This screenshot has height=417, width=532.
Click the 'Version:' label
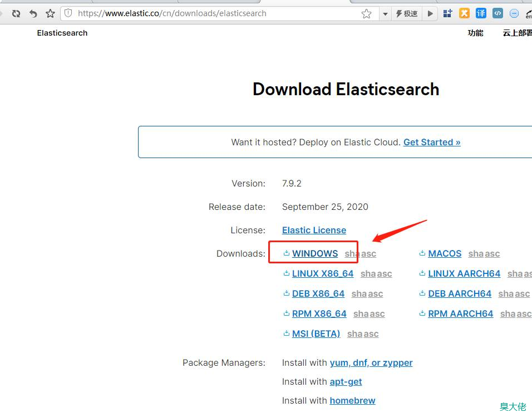tap(248, 183)
